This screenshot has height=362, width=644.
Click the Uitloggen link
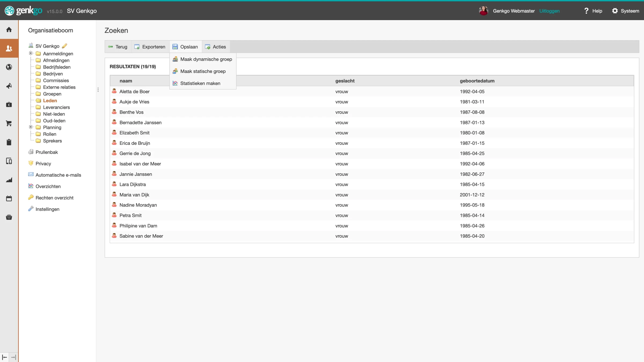(x=549, y=11)
